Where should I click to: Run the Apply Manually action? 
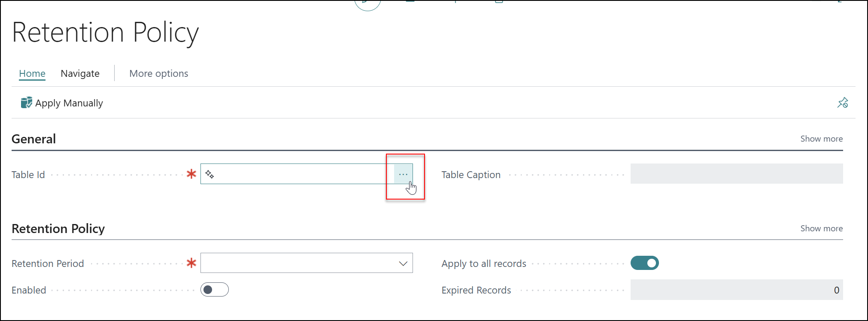pos(69,103)
